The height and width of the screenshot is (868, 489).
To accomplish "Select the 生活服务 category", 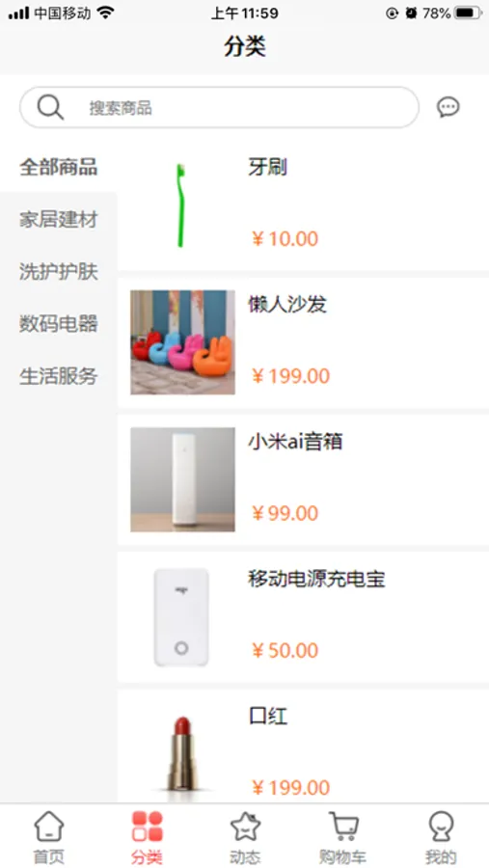I will [x=59, y=376].
